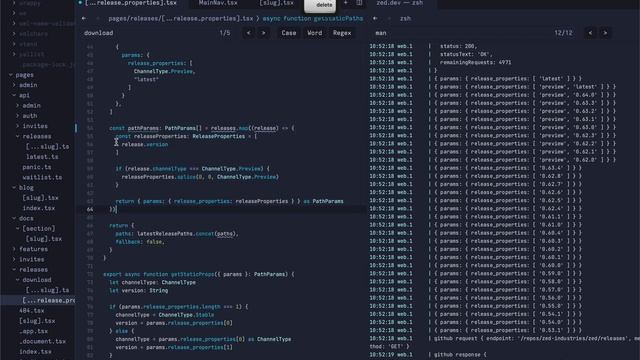Toggle whole Word search option

(314, 33)
